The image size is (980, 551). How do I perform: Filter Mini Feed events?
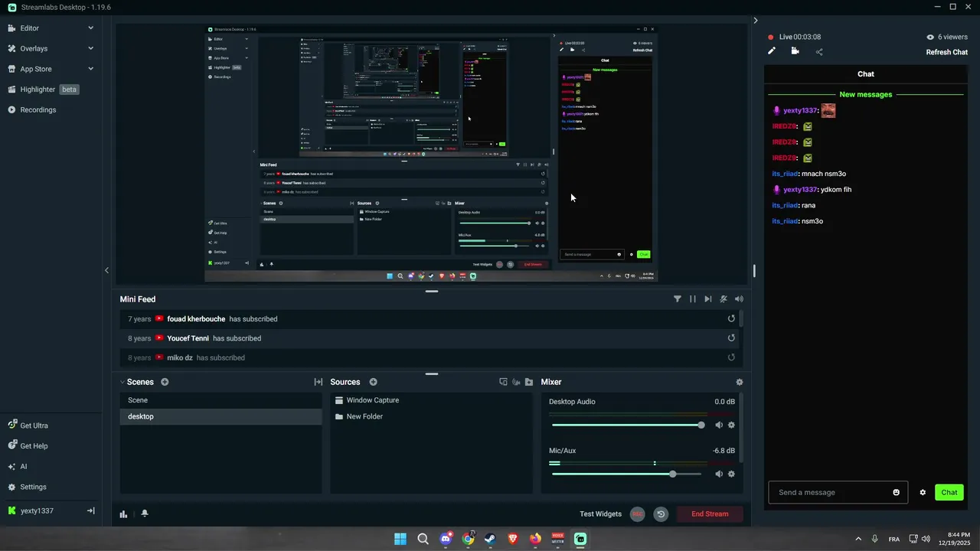(678, 299)
